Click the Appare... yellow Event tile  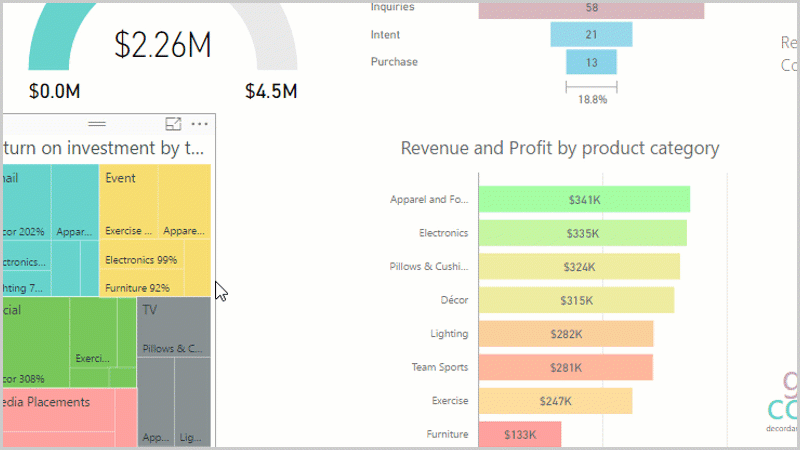[x=184, y=202]
